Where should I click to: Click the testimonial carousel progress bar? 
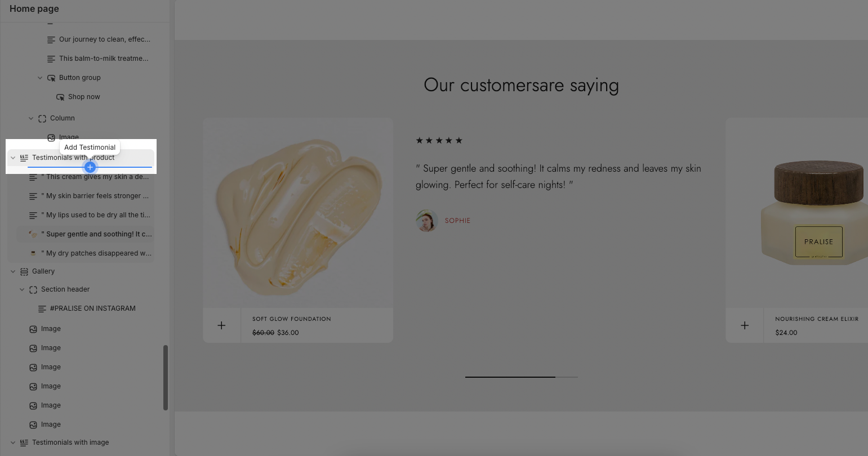(521, 377)
